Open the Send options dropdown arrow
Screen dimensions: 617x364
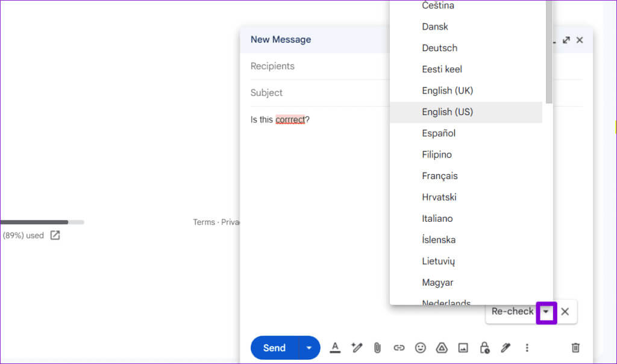tap(309, 348)
